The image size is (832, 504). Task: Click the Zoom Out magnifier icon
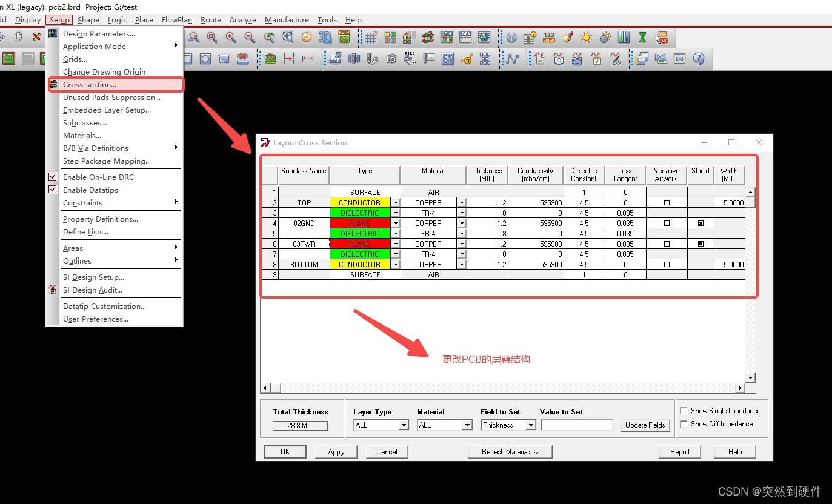click(250, 37)
